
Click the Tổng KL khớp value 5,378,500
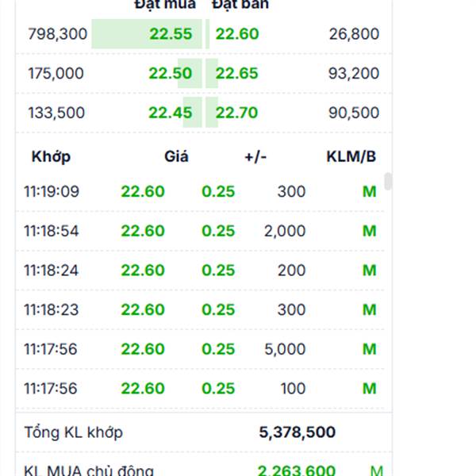tap(297, 432)
